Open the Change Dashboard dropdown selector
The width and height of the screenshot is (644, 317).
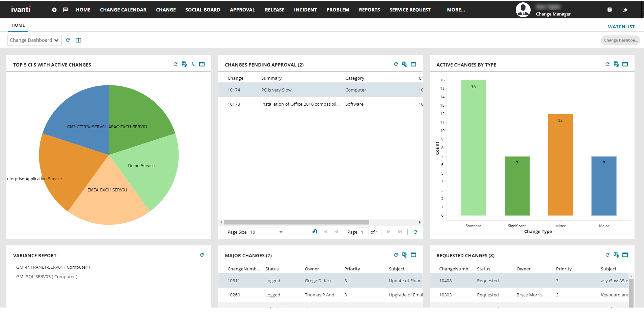coord(34,40)
